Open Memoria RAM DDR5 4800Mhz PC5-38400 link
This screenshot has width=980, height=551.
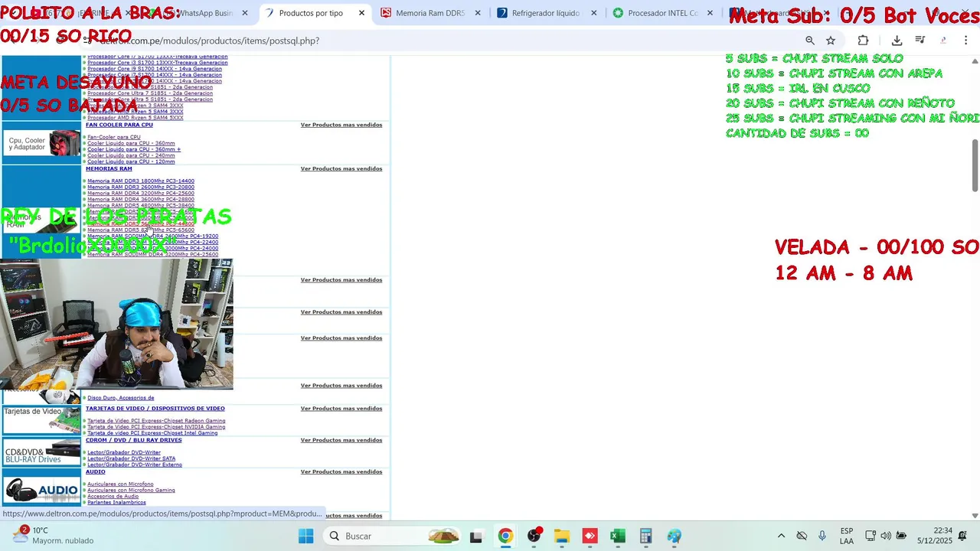click(141, 206)
